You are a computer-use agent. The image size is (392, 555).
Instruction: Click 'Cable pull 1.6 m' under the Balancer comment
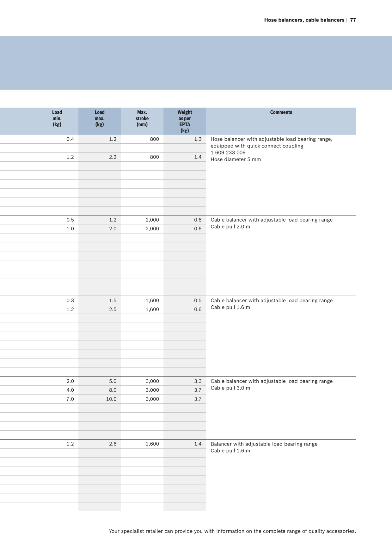(x=230, y=451)
